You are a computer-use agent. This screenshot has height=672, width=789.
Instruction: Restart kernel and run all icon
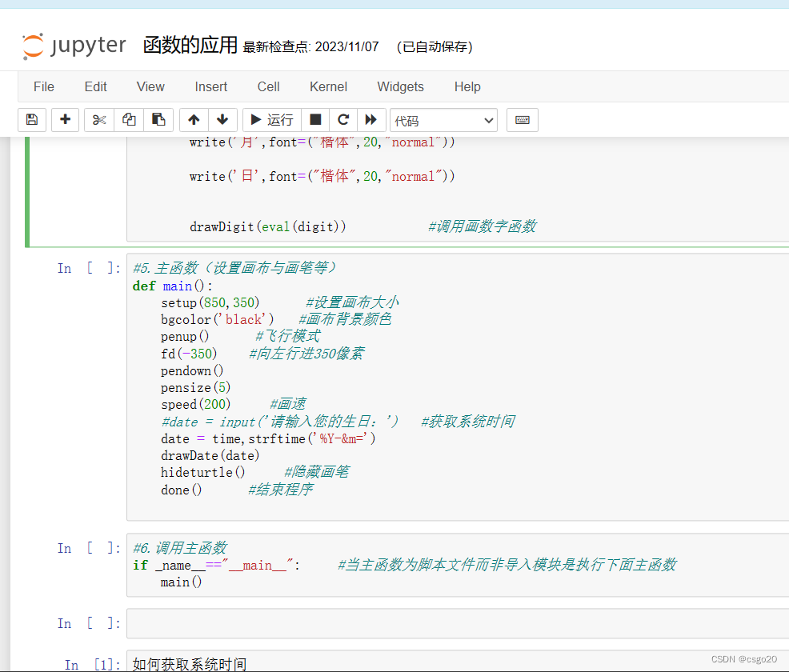coord(371,120)
